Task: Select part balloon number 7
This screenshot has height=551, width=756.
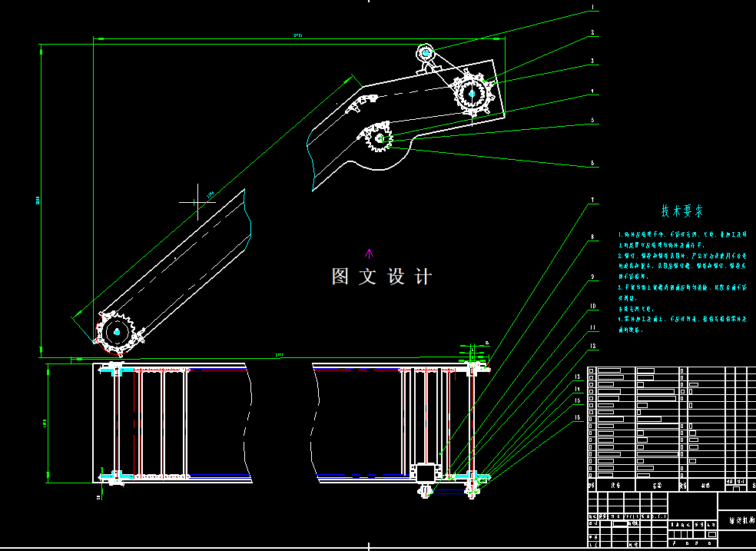Action: click(592, 200)
